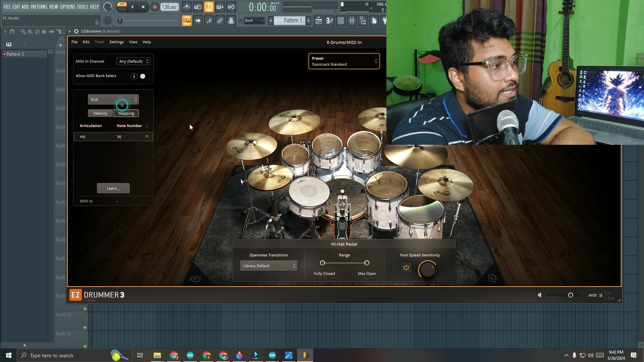Click the Learn button in MIDI mapping
Image resolution: width=644 pixels, height=362 pixels.
[x=113, y=188]
